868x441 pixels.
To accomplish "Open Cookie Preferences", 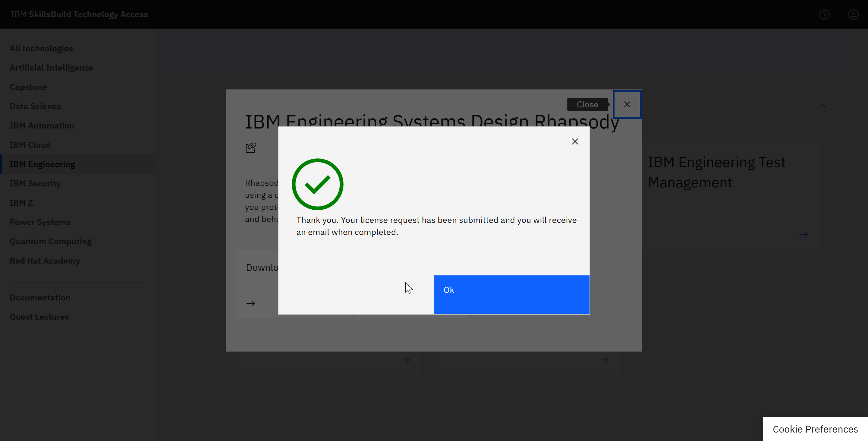I will (x=815, y=429).
